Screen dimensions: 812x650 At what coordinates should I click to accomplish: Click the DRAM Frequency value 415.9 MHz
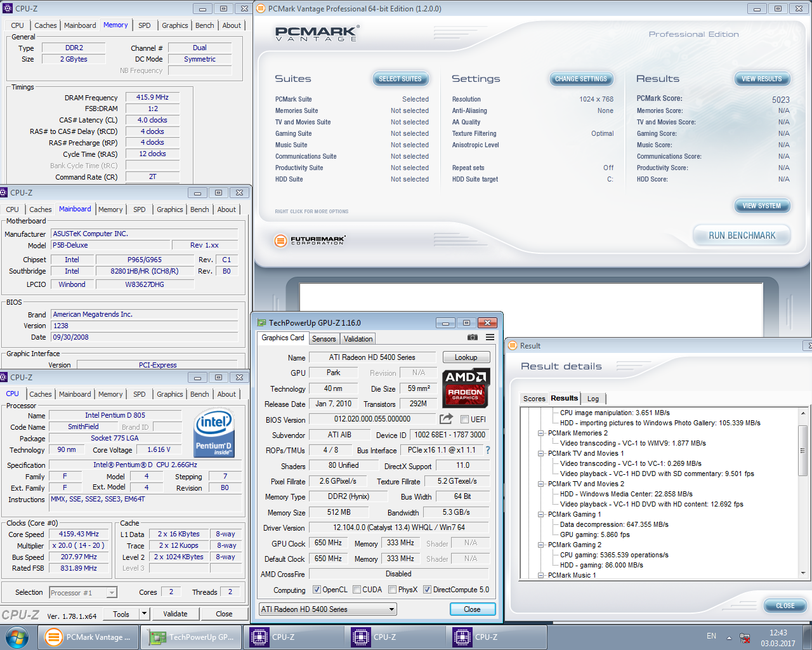point(152,97)
